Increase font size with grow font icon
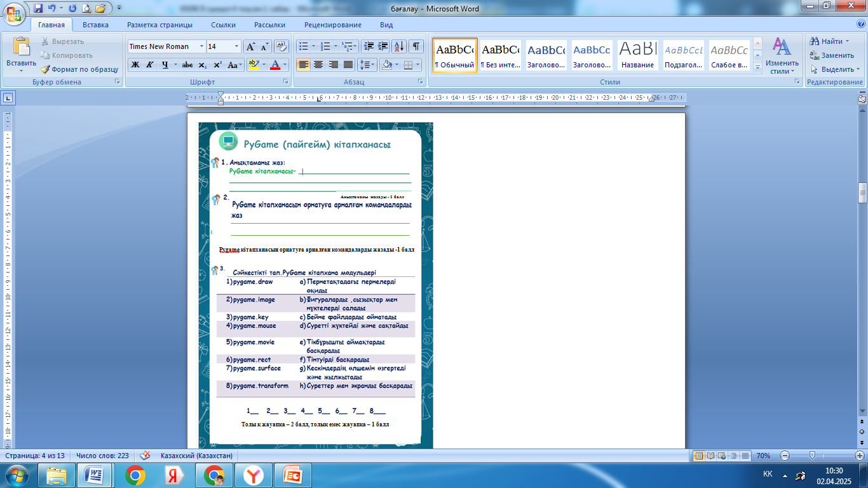Image resolution: width=868 pixels, height=488 pixels. pos(250,46)
